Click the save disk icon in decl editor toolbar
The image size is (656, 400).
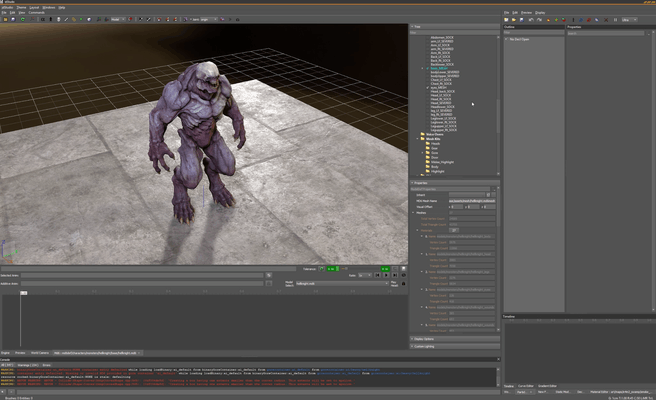[x=521, y=19]
